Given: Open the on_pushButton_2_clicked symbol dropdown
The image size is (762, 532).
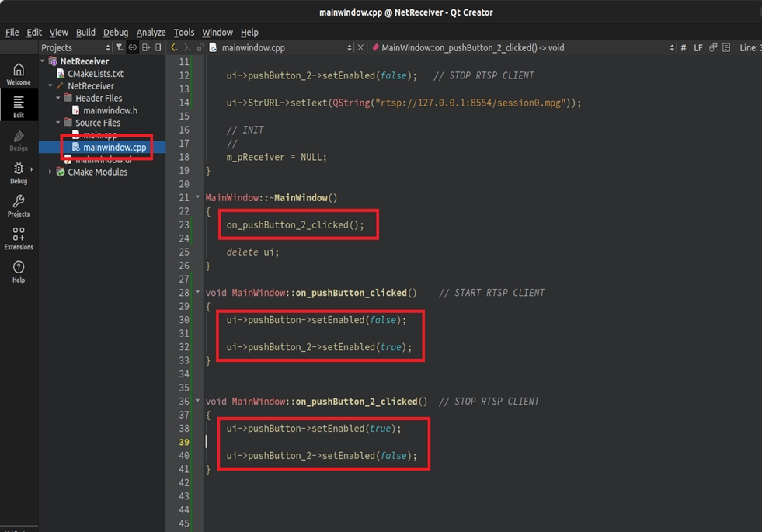Looking at the screenshot, I should tap(672, 47).
